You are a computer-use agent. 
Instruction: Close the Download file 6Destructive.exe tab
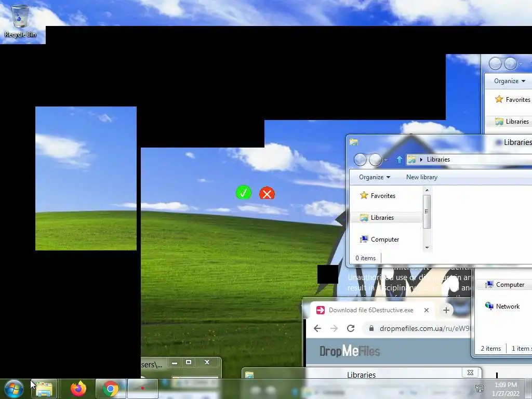coord(427,310)
